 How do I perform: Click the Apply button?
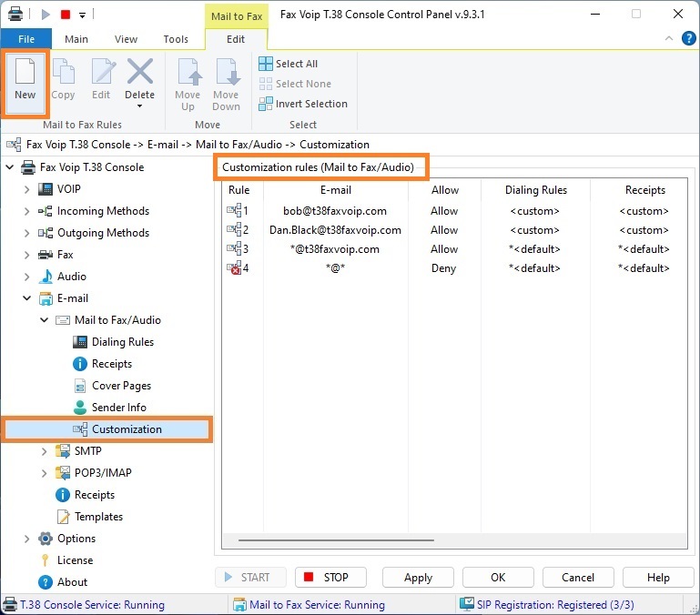pos(418,578)
